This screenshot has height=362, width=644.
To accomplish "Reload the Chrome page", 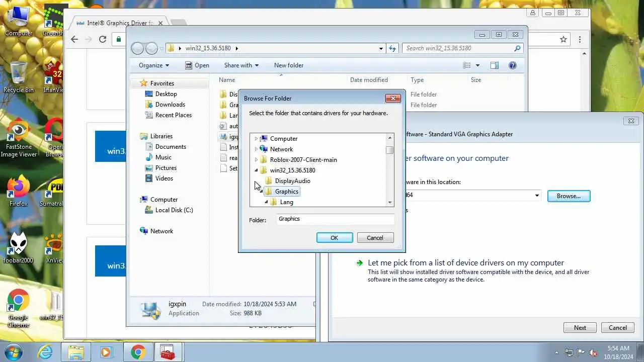I will (x=103, y=39).
